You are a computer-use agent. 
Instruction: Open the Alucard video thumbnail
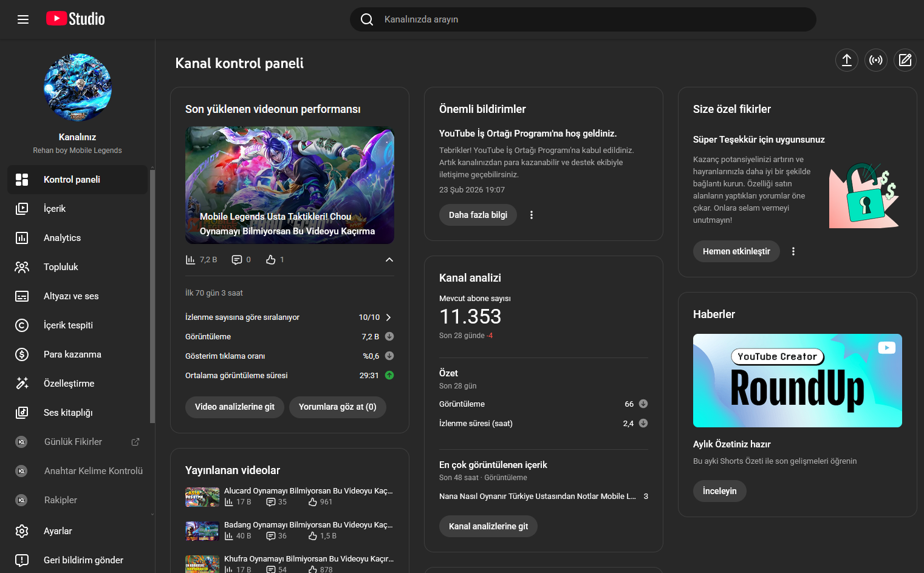[x=202, y=497]
